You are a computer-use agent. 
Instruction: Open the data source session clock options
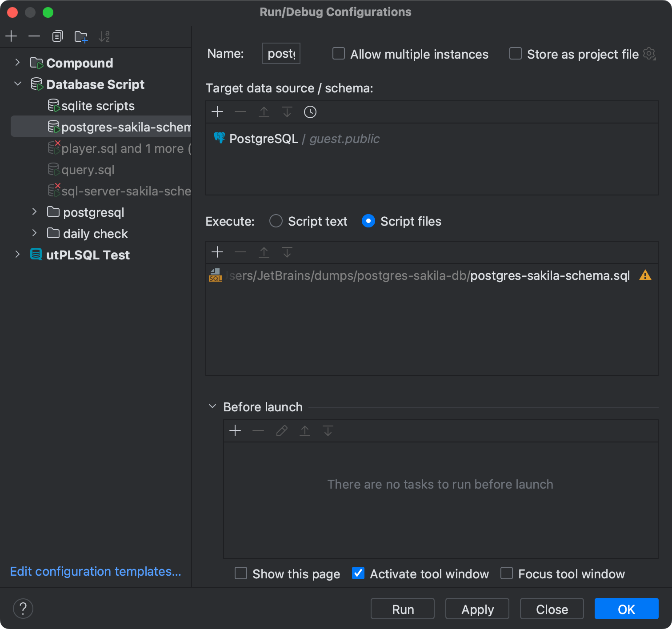click(x=310, y=112)
